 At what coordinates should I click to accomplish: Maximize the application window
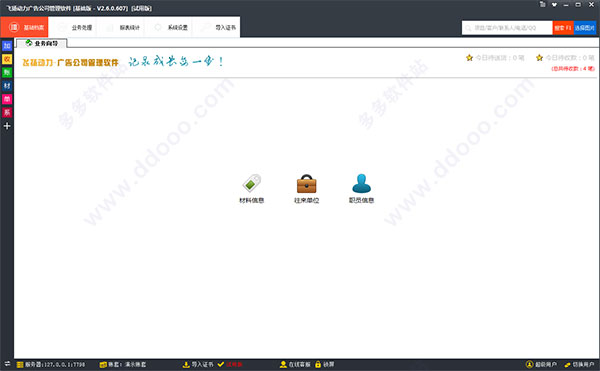[x=578, y=5]
